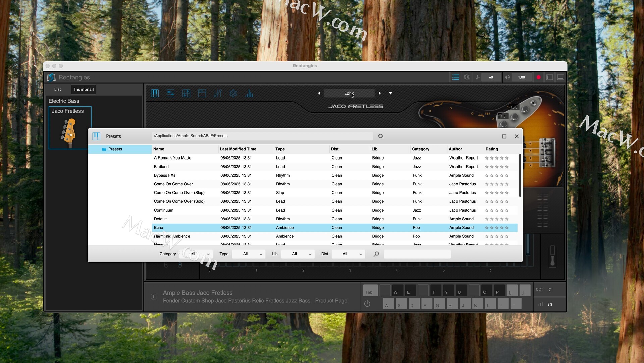Open the strummer grid panel icon
Viewport: 644px width, 363px height.
(x=186, y=93)
